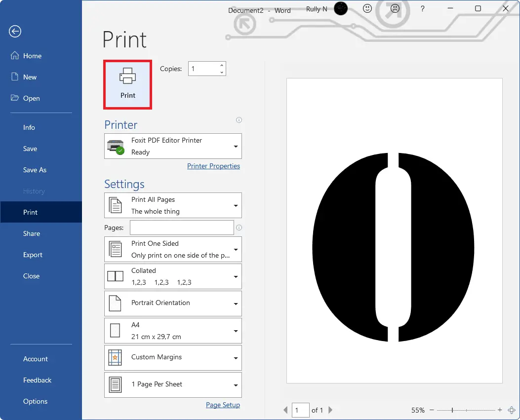Click the info icon beside Printer heading
520x420 pixels.
(x=239, y=120)
